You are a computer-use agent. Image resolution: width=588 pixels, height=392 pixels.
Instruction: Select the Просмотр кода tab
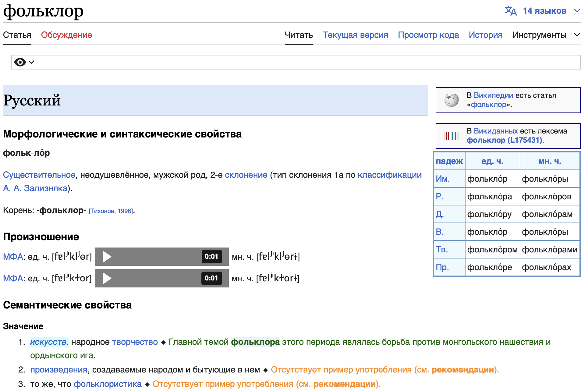point(428,35)
